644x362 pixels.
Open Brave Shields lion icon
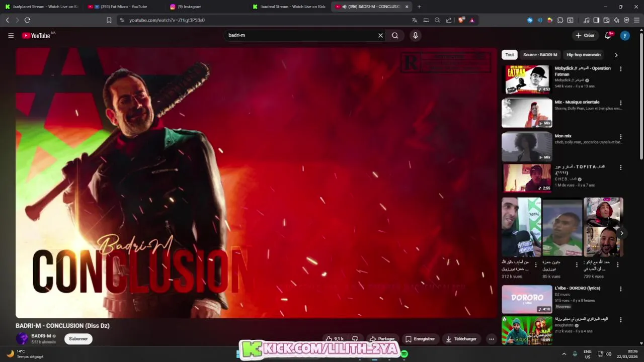pyautogui.click(x=461, y=20)
